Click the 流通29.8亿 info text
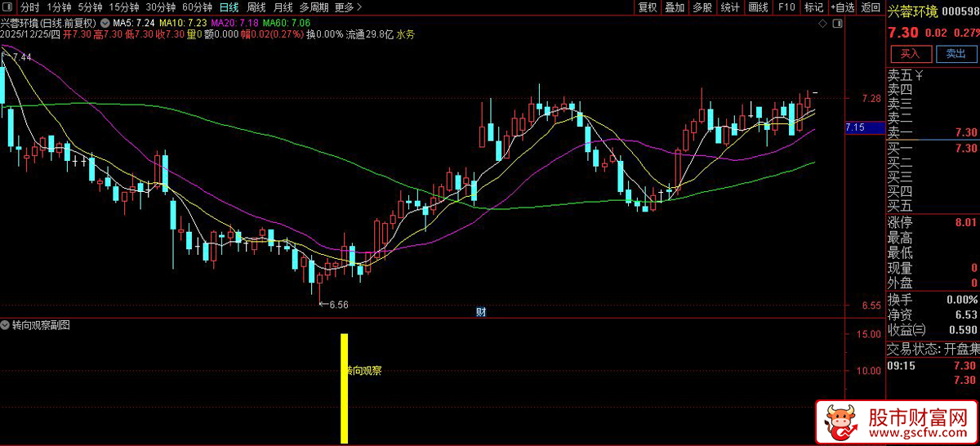 (x=370, y=35)
